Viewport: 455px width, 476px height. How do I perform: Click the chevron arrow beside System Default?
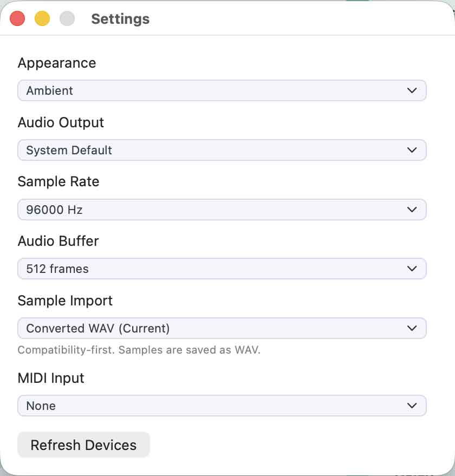[x=412, y=150]
